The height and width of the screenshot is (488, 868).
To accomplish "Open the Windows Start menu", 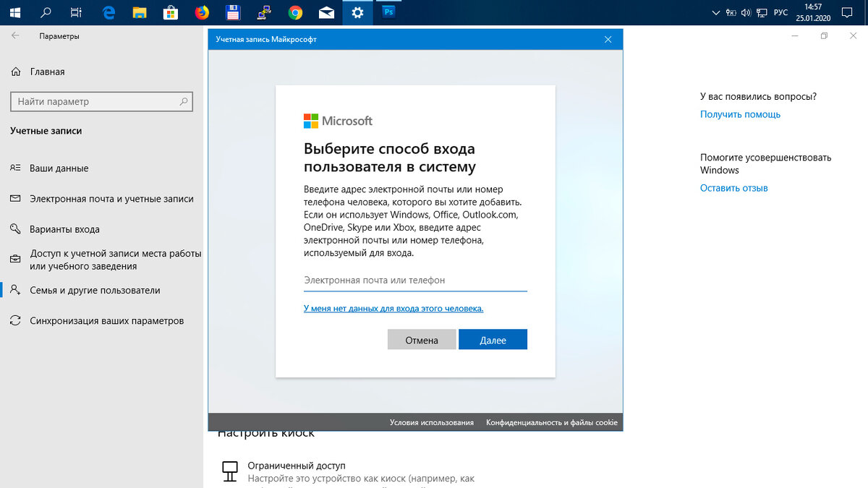I will click(x=14, y=12).
